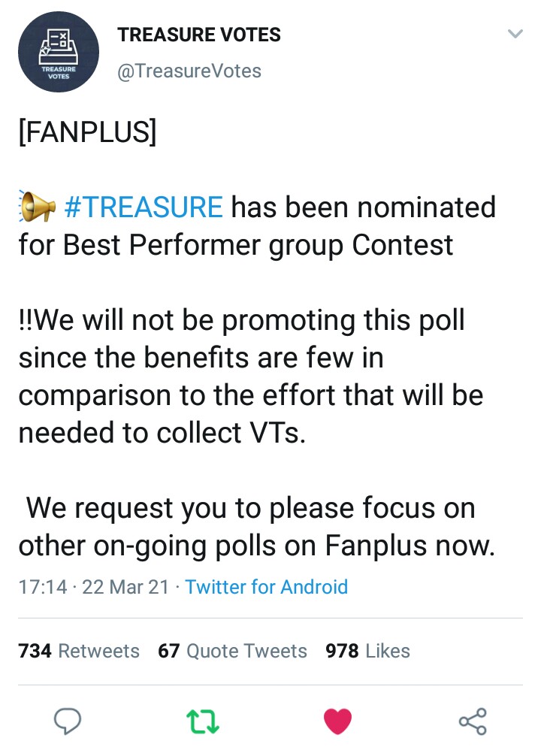Reply using the speech bubble icon

(68, 721)
